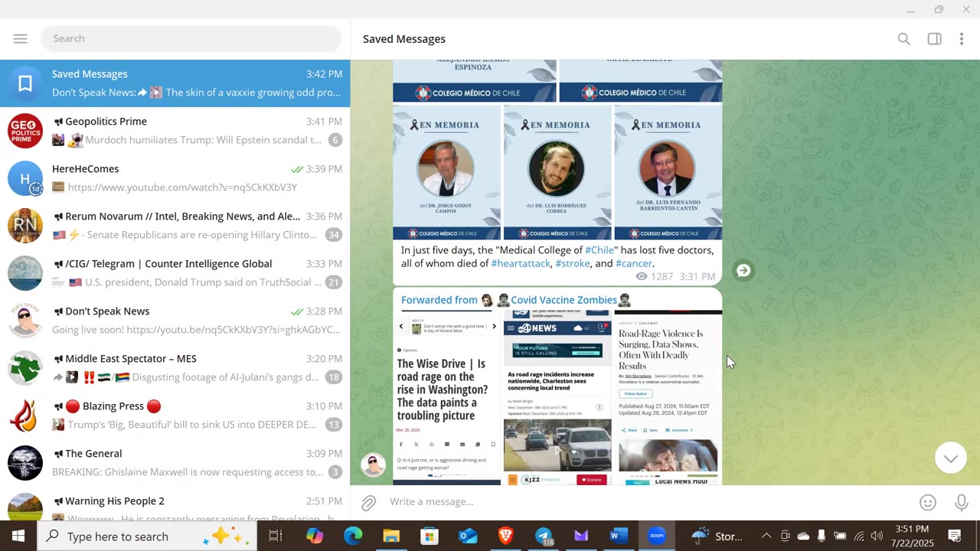Open Task View on the taskbar

[276, 536]
